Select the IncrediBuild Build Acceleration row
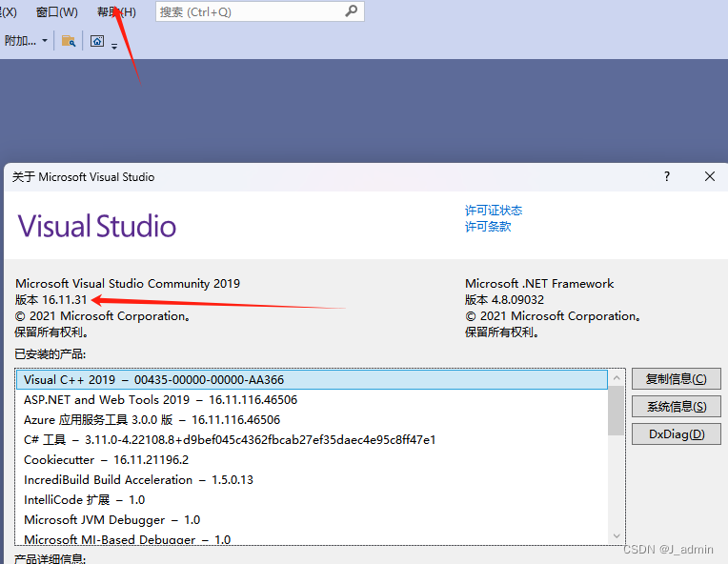728x564 pixels. click(312, 479)
